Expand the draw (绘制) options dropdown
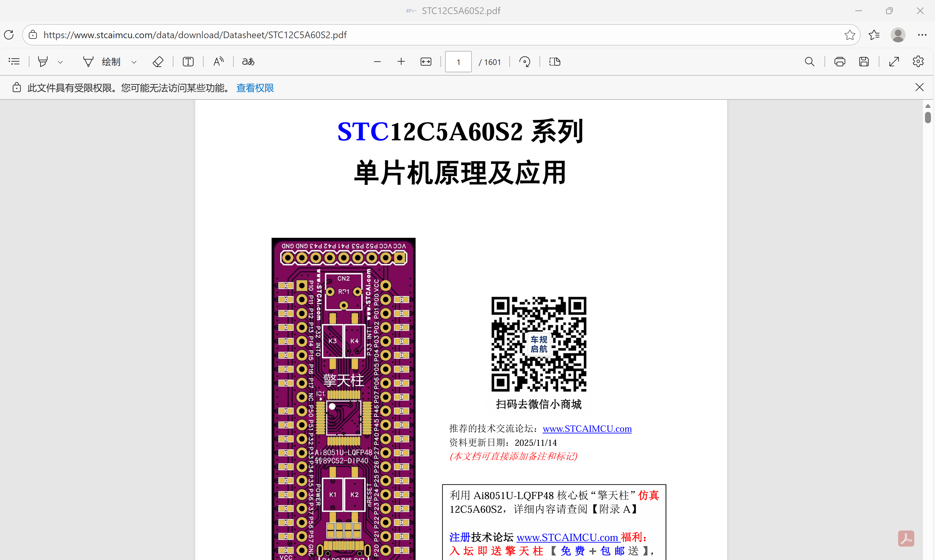The image size is (935, 560). [x=134, y=62]
